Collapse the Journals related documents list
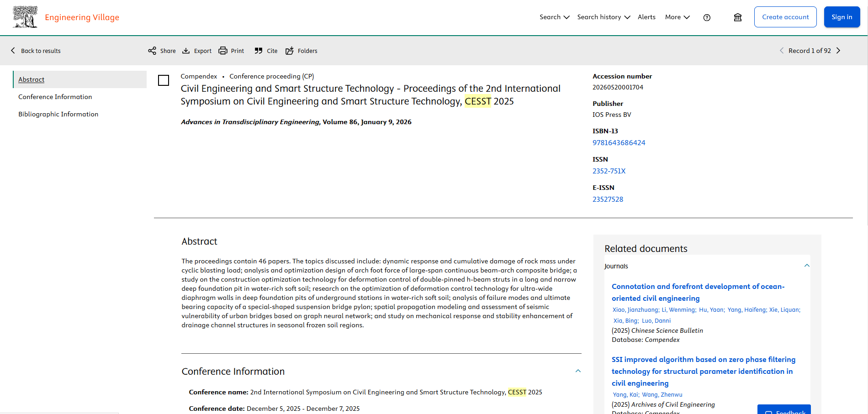This screenshot has width=868, height=414. (x=807, y=266)
